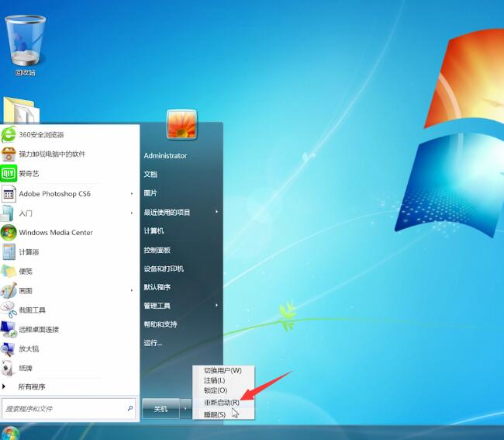Image resolution: width=504 pixels, height=440 pixels.
Task: Open the Calculator (计算器) icon
Action: 9,252
